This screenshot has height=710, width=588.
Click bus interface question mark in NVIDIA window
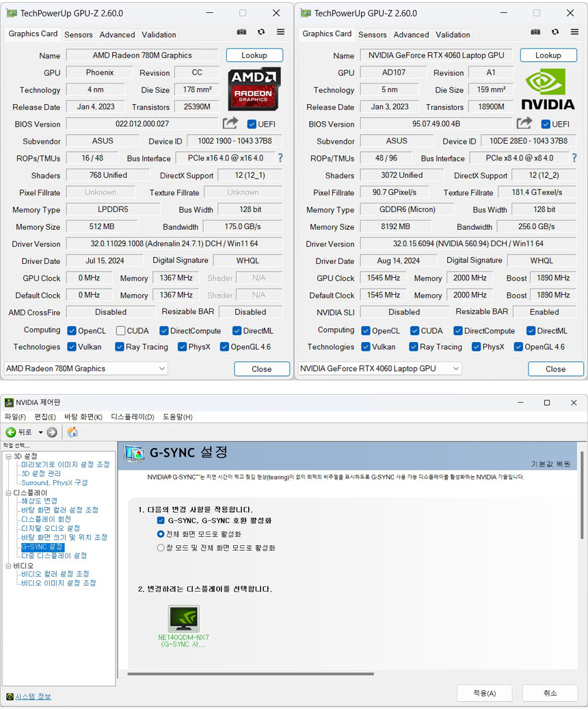[574, 157]
